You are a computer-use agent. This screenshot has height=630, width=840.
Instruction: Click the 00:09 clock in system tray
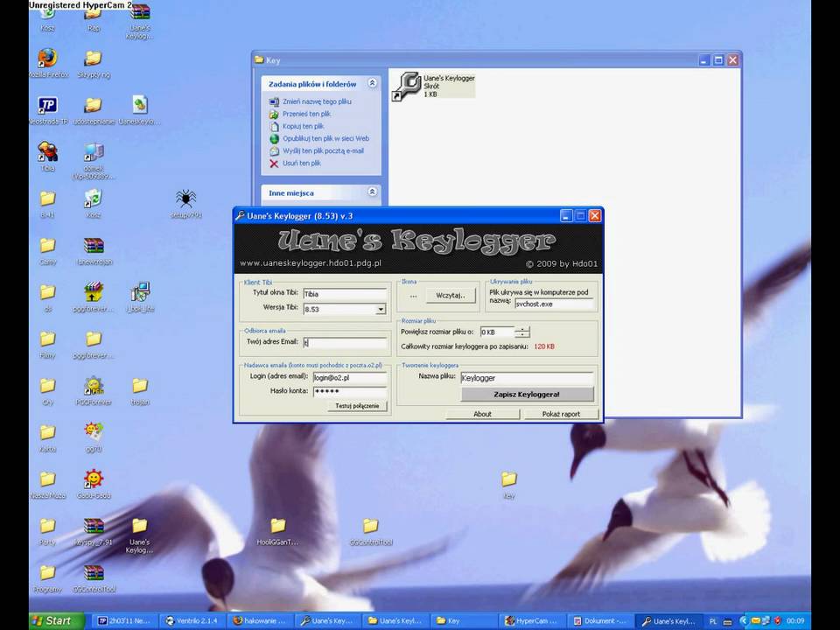pyautogui.click(x=795, y=621)
